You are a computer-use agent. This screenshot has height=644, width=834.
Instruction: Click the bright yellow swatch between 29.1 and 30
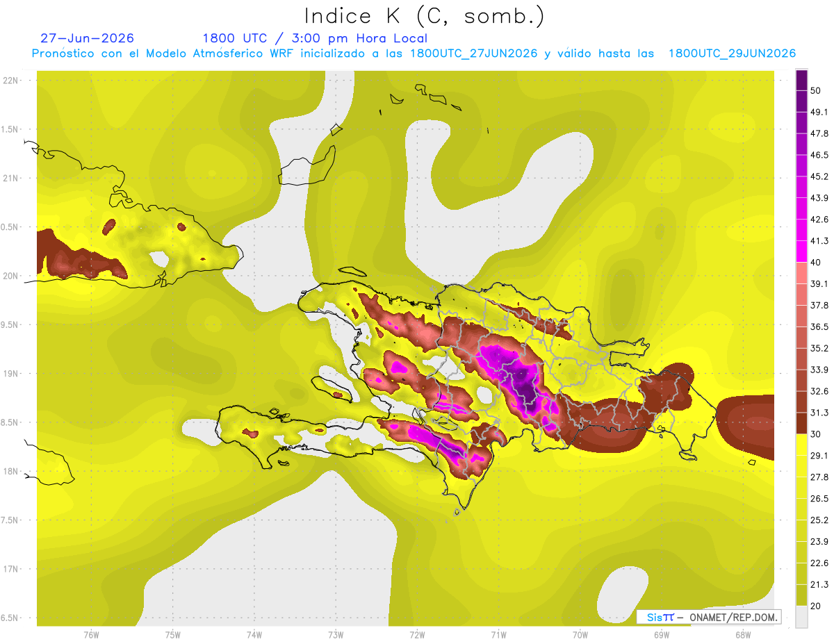801,445
